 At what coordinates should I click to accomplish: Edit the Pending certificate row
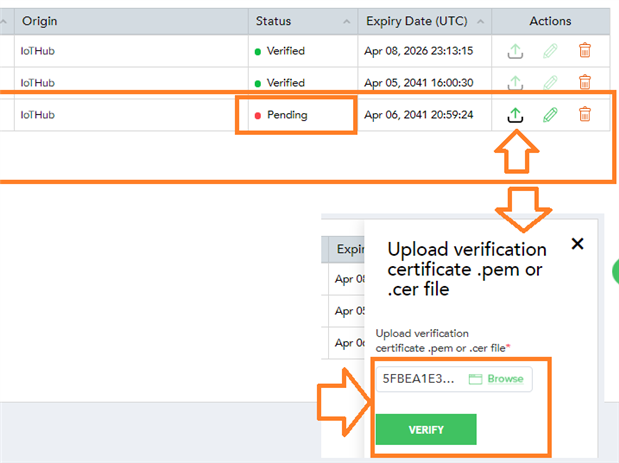[550, 114]
